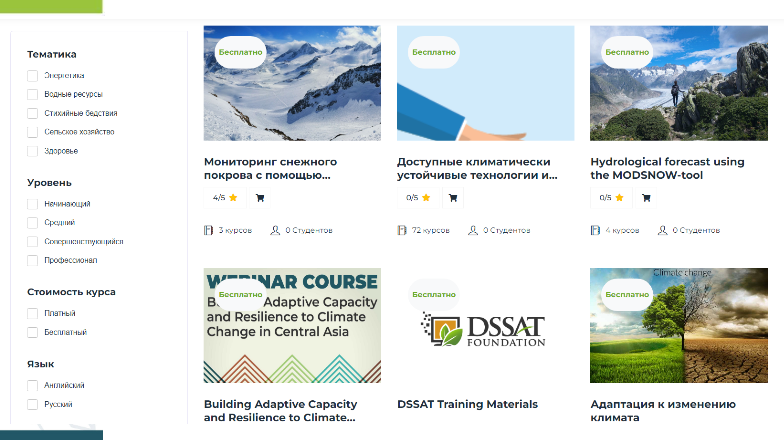Check the Профессионал level filter
The image size is (784, 440).
pos(32,260)
